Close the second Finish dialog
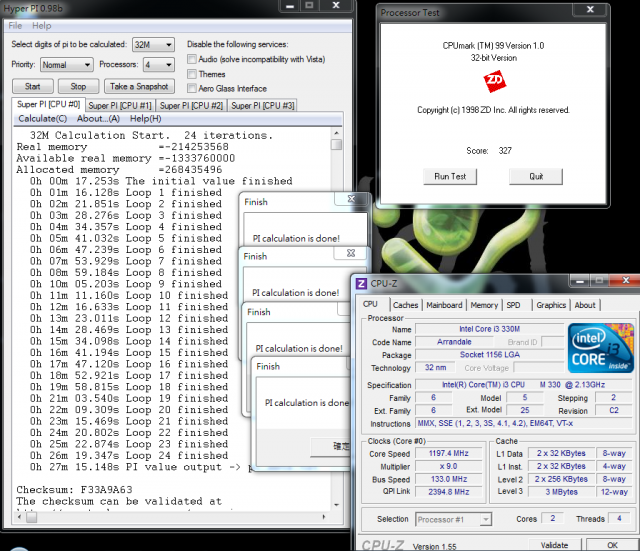This screenshot has height=551, width=640. [351, 253]
